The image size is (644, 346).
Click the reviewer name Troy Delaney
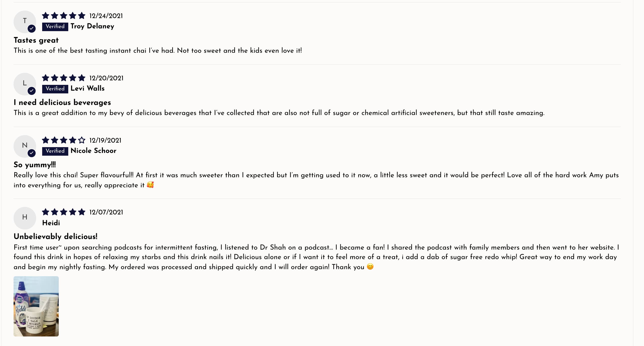click(x=92, y=26)
